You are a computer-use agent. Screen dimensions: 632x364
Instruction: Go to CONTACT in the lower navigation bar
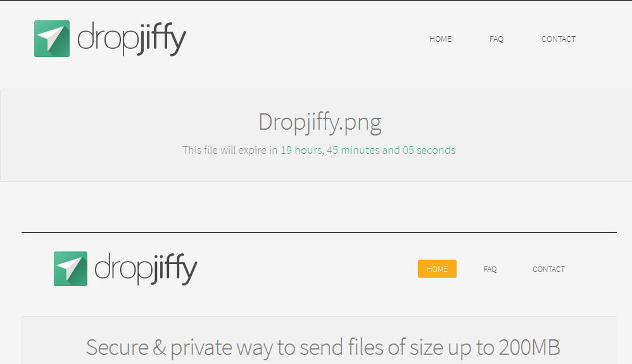coord(548,269)
